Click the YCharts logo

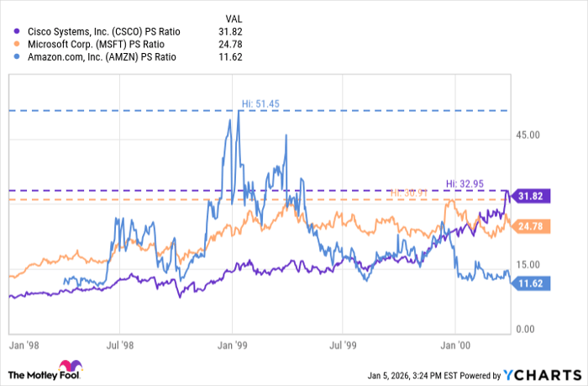(x=543, y=375)
